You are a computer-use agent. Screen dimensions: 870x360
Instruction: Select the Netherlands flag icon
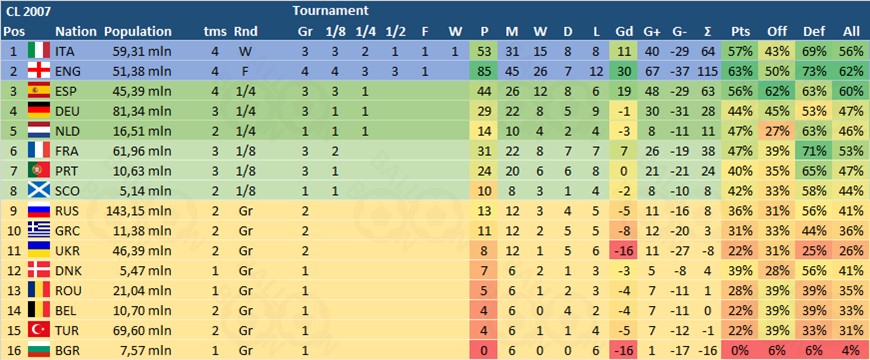coord(39,131)
